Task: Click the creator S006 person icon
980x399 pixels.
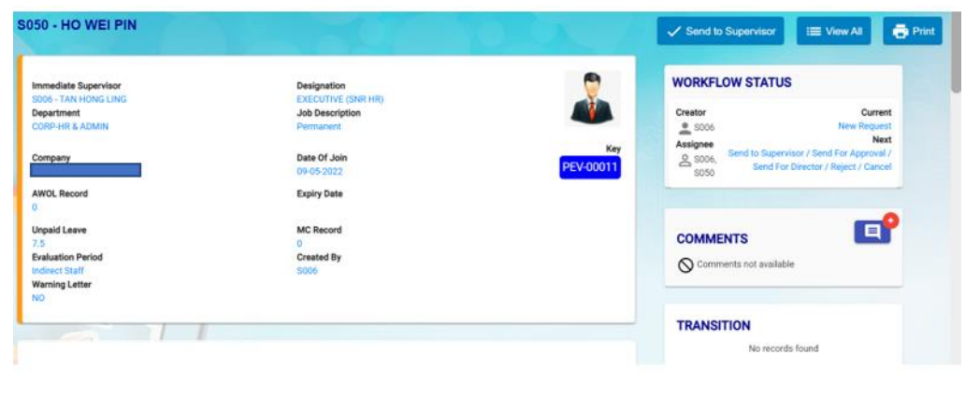Action: click(x=683, y=126)
